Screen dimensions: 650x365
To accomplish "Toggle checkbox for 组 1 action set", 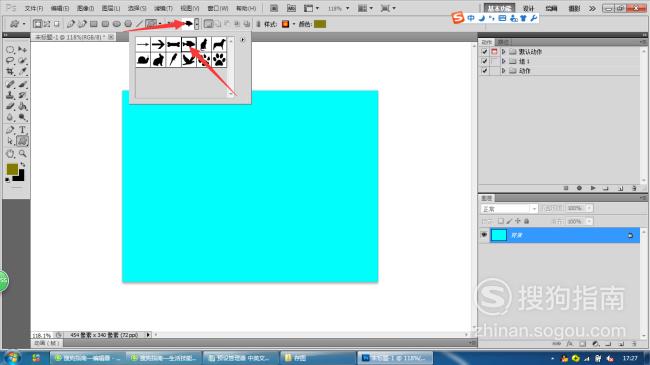I will (x=484, y=61).
